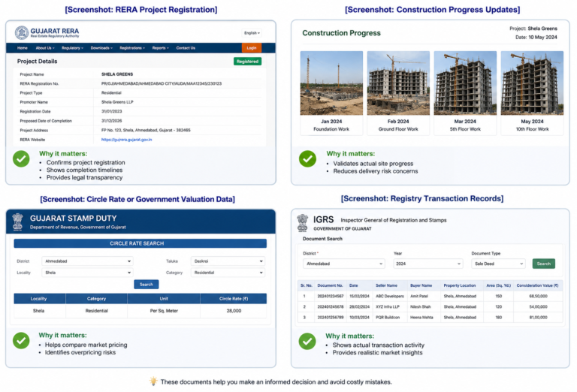This screenshot has height=392, width=577.
Task: Open the Downloads menu in RERA navbar
Action: coord(101,48)
